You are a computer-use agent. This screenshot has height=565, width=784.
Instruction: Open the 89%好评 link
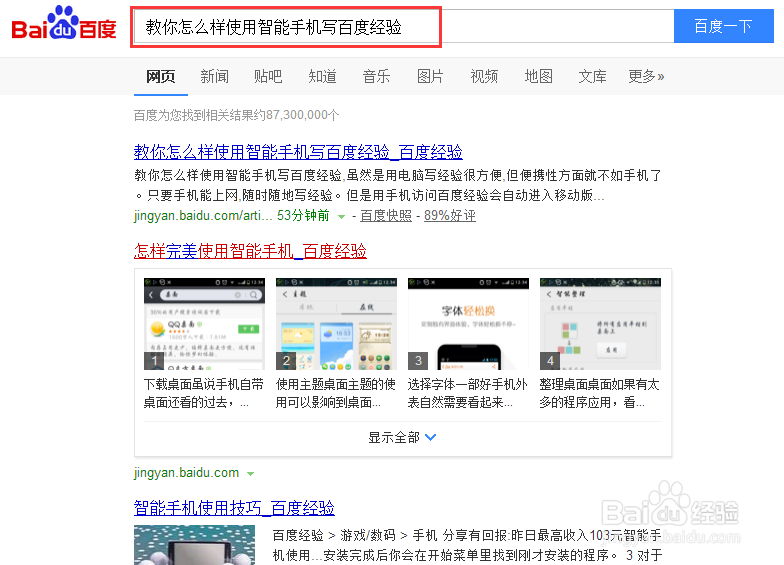(450, 216)
